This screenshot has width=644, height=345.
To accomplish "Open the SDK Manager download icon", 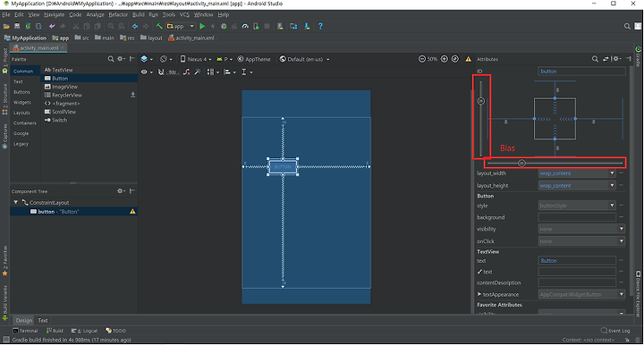I will 307,26.
